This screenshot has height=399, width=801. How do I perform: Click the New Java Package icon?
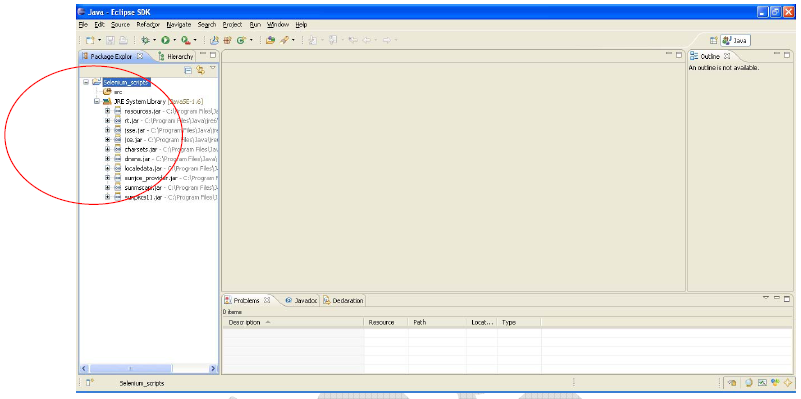[227, 40]
